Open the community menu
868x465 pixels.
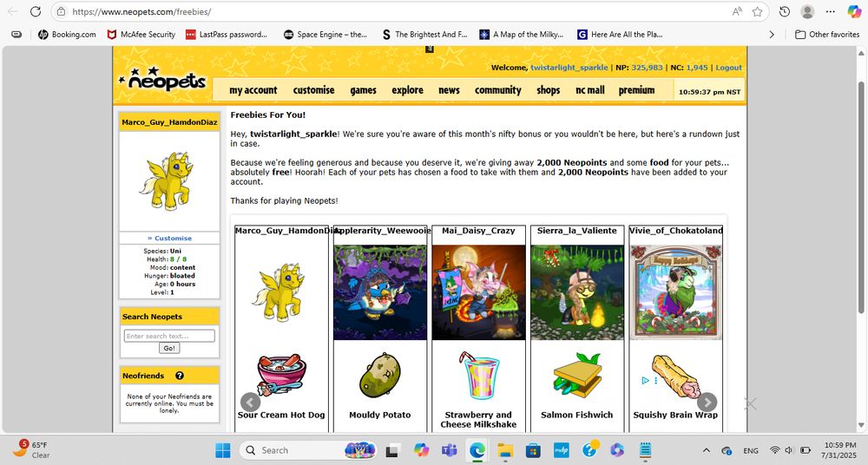(x=498, y=90)
